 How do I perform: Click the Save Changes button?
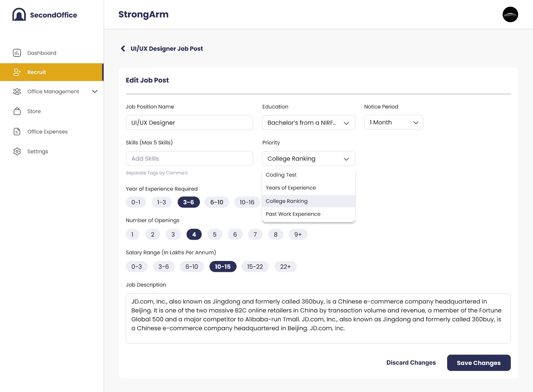(x=478, y=363)
